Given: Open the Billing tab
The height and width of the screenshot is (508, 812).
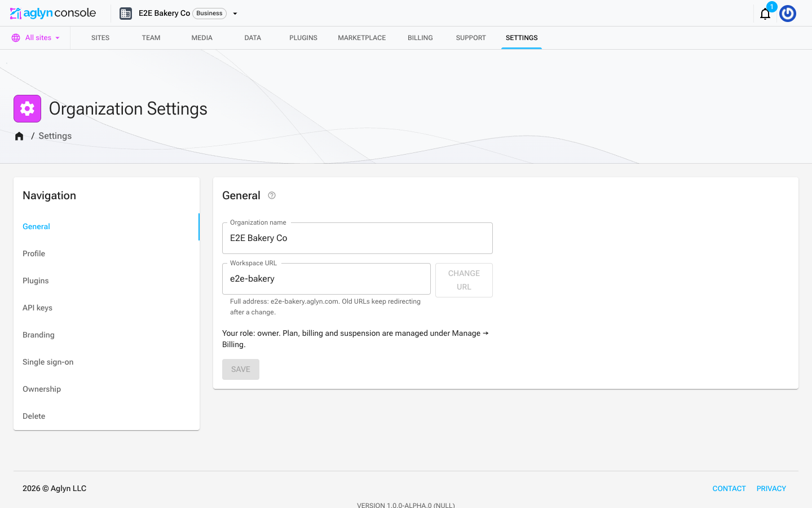Looking at the screenshot, I should tap(420, 38).
